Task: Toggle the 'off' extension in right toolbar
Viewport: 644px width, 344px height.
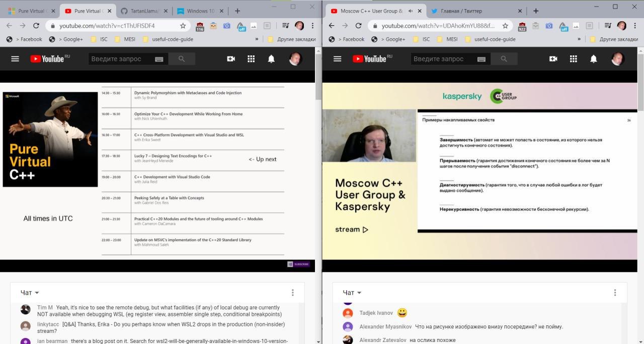Action: click(x=563, y=26)
